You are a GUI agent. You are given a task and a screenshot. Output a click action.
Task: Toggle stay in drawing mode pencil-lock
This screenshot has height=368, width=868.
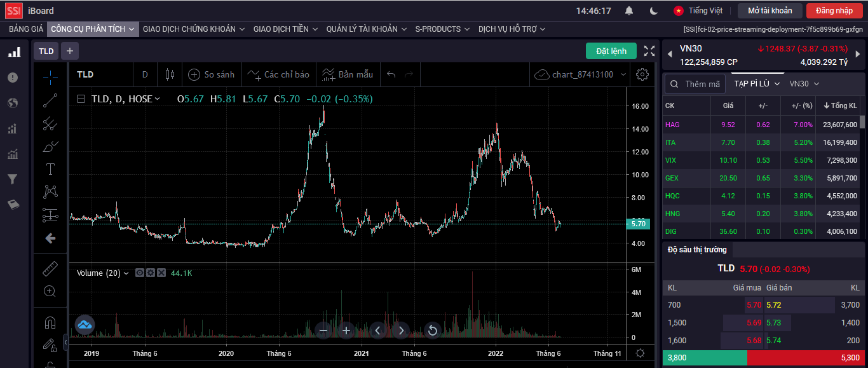coord(50,344)
